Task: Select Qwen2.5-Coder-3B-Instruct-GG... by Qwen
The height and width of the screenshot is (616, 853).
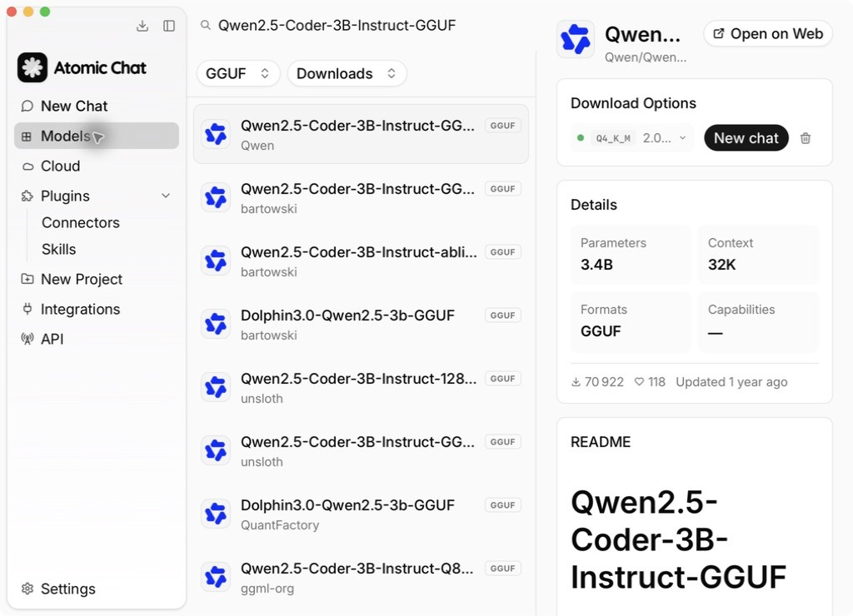Action: (x=362, y=134)
